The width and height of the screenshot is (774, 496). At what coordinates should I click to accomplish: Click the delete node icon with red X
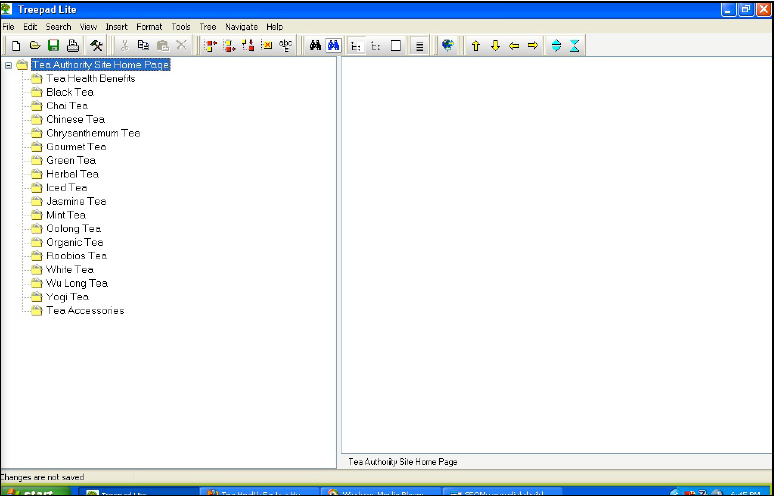267,46
